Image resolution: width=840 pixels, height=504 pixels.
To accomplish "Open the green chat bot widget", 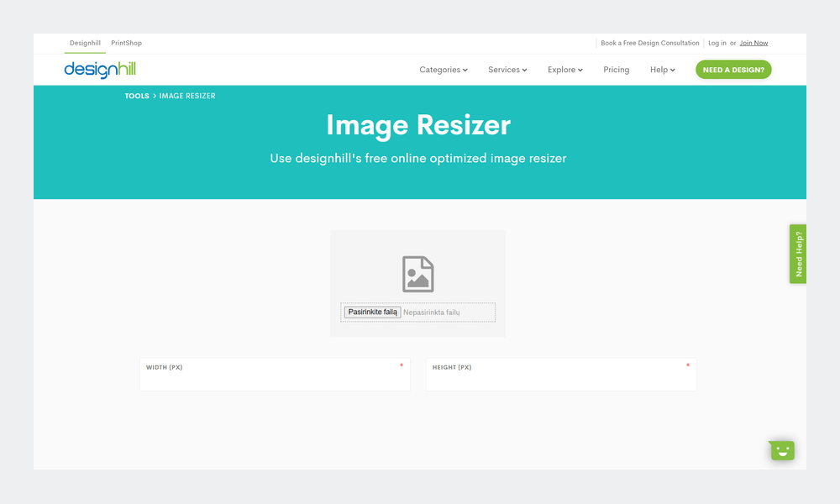I will (x=782, y=450).
